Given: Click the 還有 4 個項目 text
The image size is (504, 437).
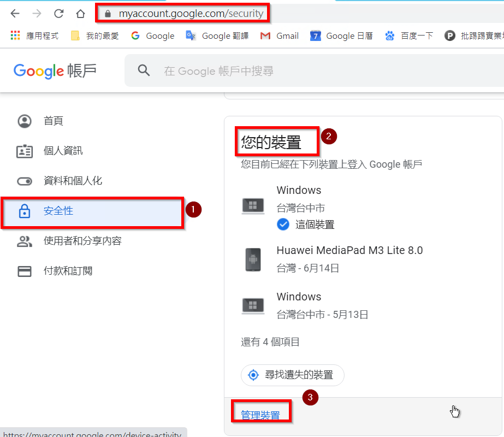Looking at the screenshot, I should 270,342.
